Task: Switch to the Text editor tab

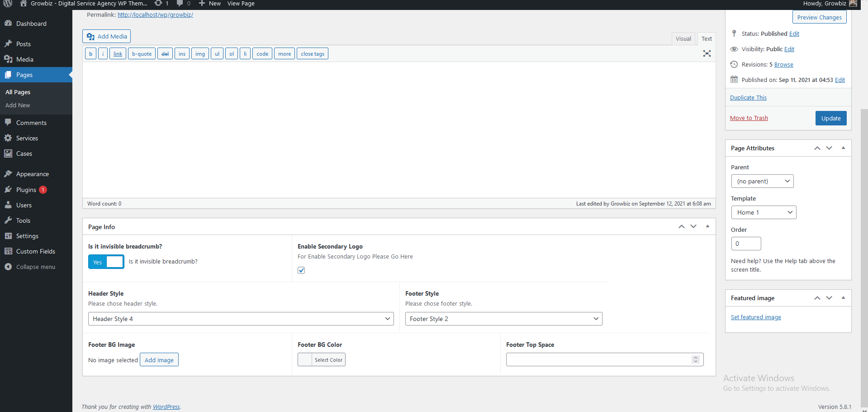Action: pos(707,38)
